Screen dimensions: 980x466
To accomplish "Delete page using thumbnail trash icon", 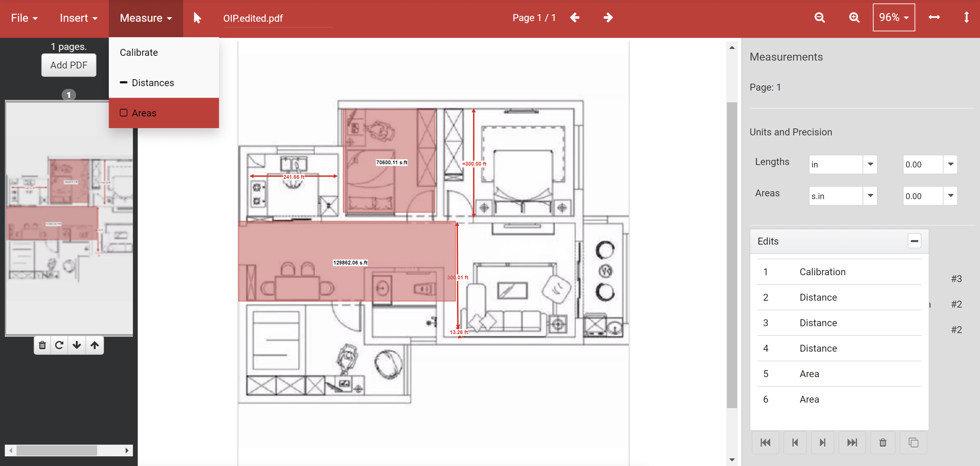I will (x=42, y=345).
